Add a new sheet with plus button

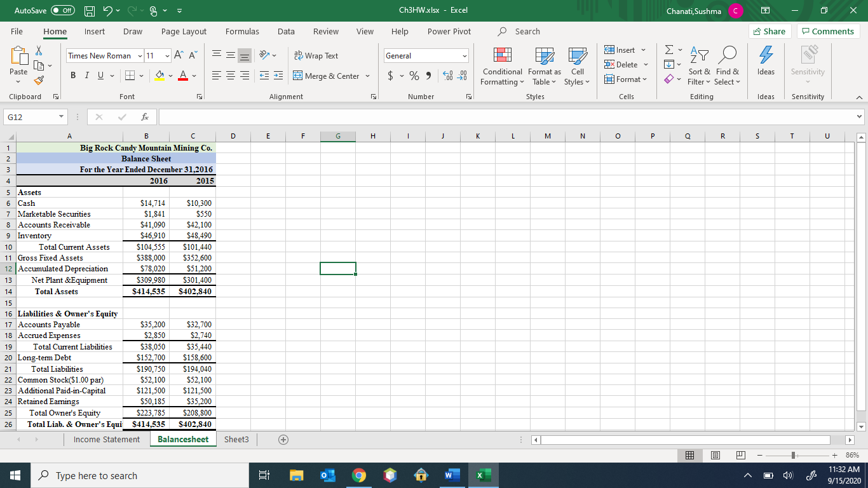[283, 439]
